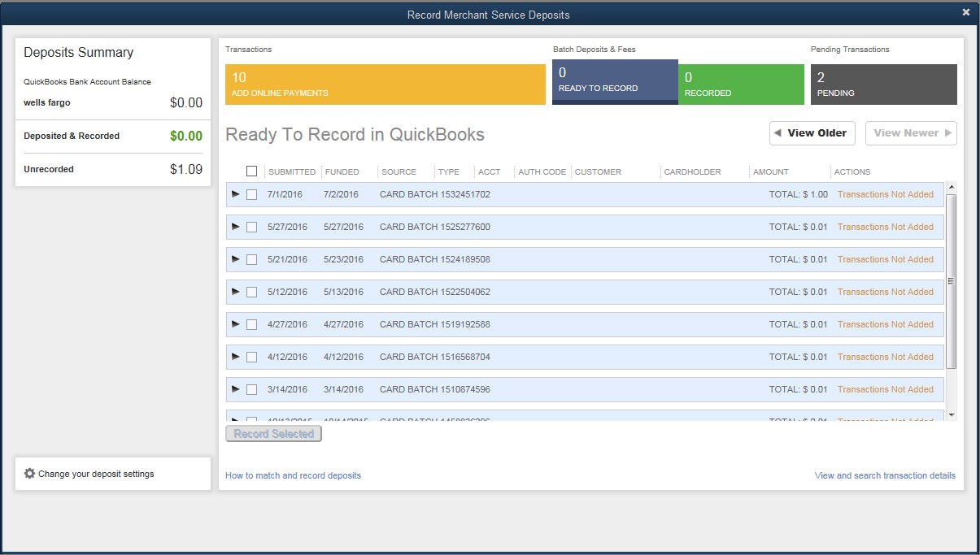Click the View Newer button
The height and width of the screenshot is (555, 980).
pos(911,133)
